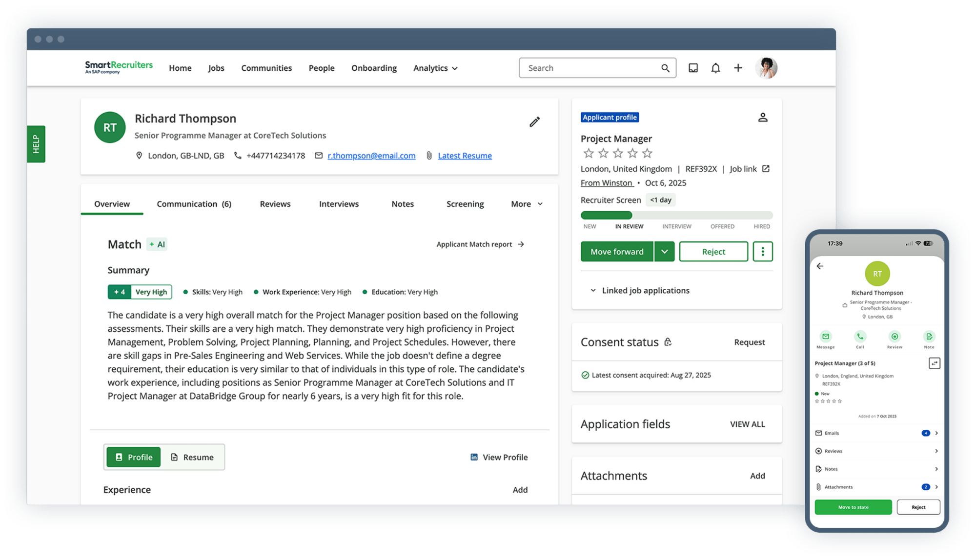976x560 pixels.
Task: Tap the switch job icon on mobile
Action: click(x=934, y=363)
